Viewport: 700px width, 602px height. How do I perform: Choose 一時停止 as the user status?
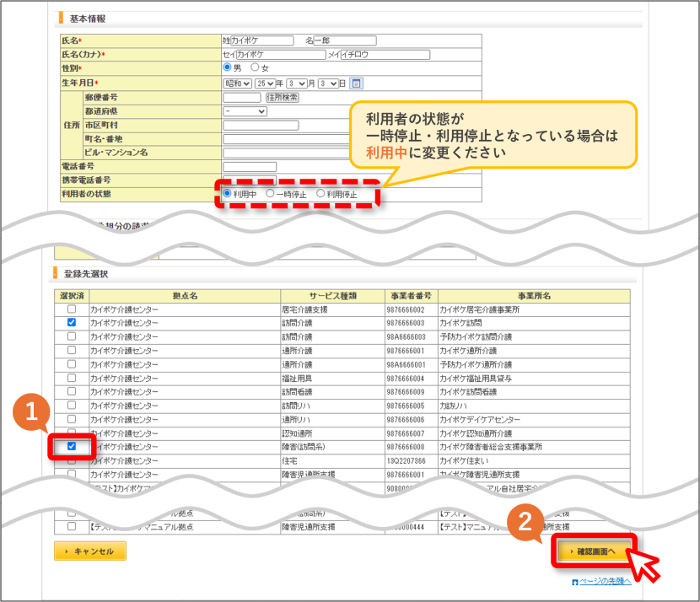point(270,194)
